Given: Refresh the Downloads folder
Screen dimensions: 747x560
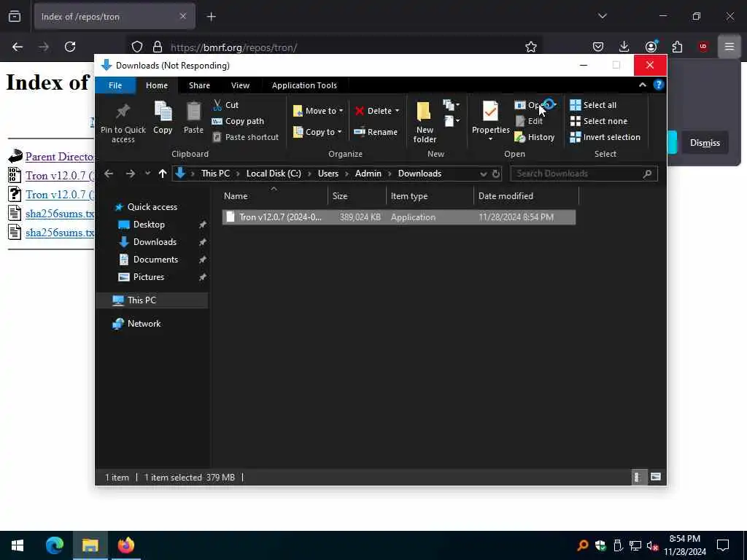Looking at the screenshot, I should 496,174.
